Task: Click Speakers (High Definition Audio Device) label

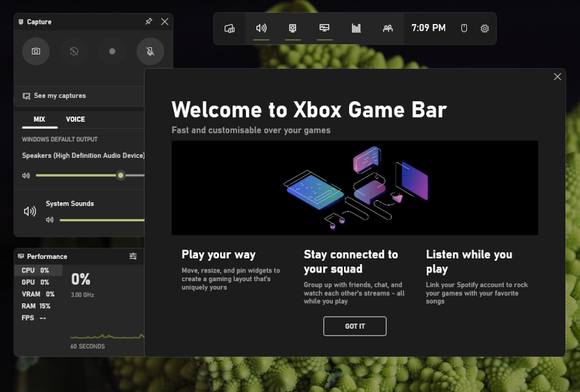Action: pyautogui.click(x=83, y=156)
